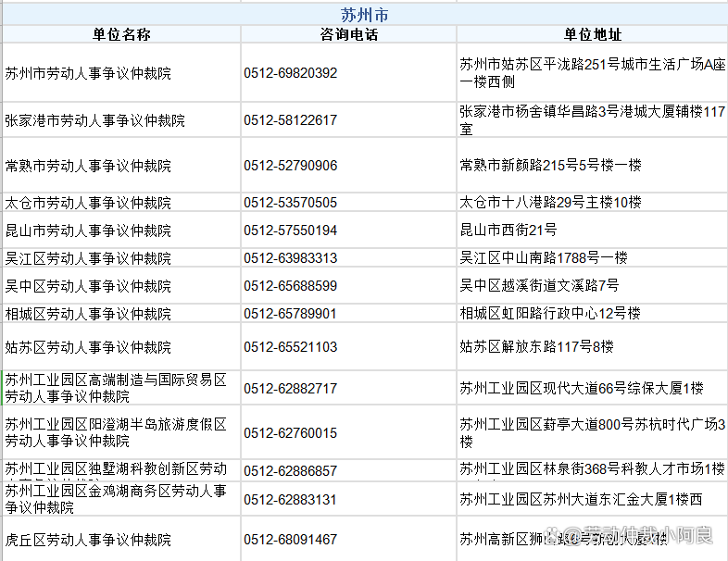Select phone number 0512-53570505
The width and height of the screenshot is (728, 561).
point(291,203)
